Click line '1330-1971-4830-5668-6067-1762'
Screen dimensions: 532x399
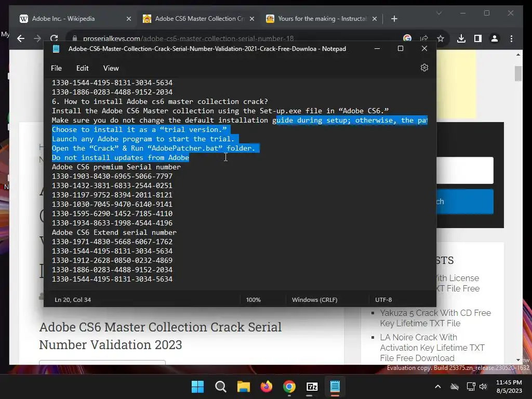tap(112, 242)
